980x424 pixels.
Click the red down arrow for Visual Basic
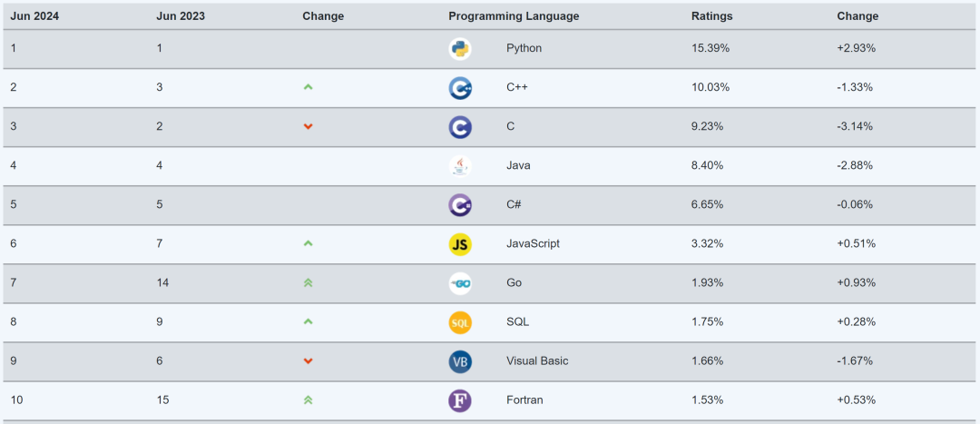point(308,361)
